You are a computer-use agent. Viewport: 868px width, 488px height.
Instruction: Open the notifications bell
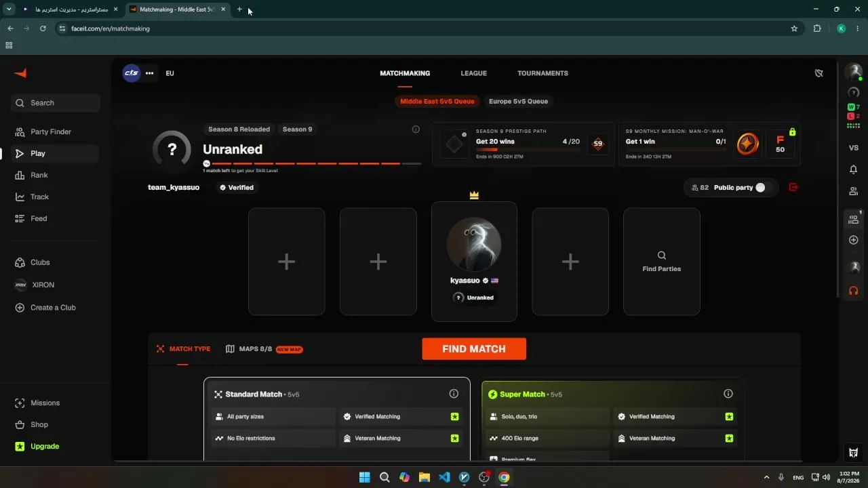[x=854, y=169]
